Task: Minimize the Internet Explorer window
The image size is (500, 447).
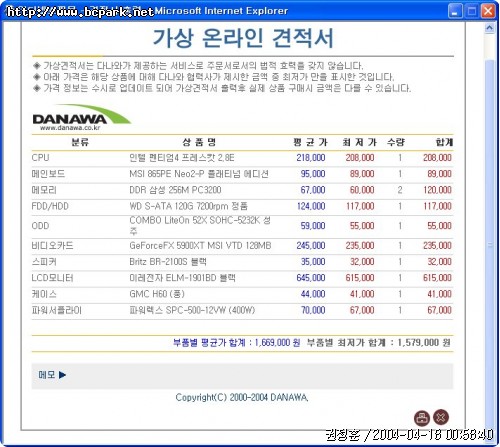Action: [455, 11]
